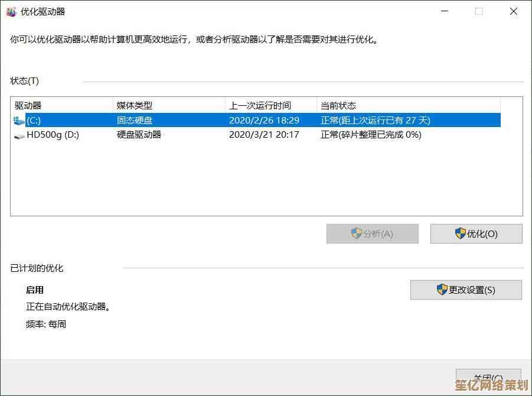The width and height of the screenshot is (532, 396).
Task: Click the 2020/3/21 20:17 last run cell
Action: pos(263,135)
